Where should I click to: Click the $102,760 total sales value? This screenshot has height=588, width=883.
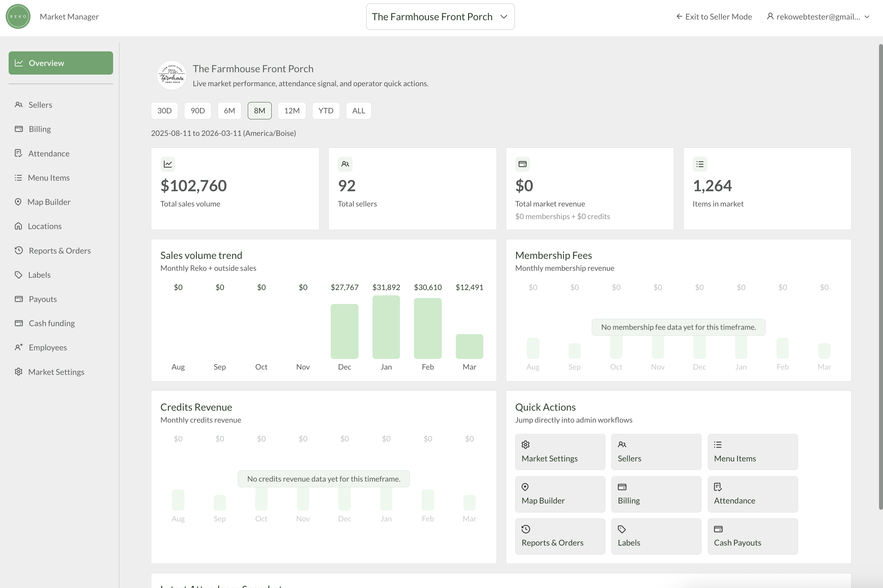[194, 186]
